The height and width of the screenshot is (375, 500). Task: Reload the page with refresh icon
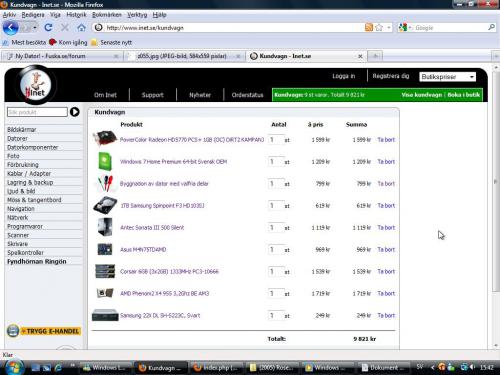(x=48, y=28)
